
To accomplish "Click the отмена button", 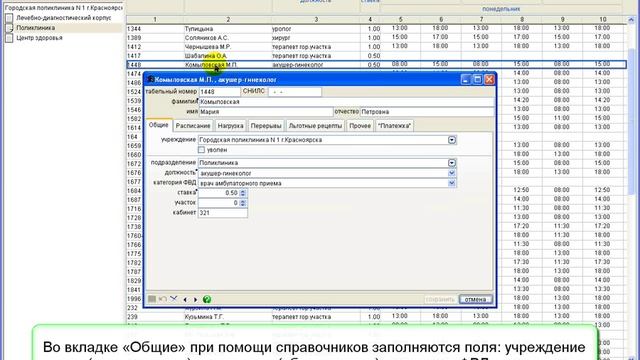I will pyautogui.click(x=476, y=299).
